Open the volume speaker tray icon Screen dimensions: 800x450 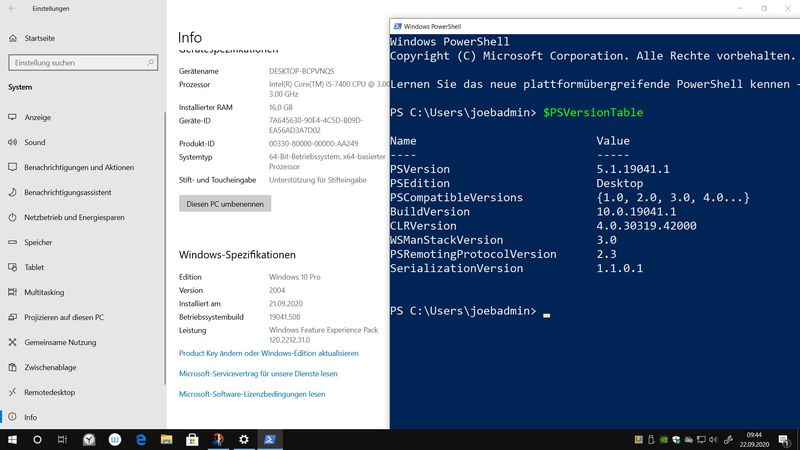713,439
